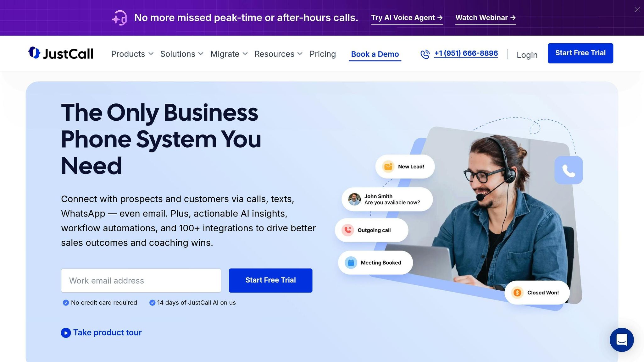Expand the Solutions dropdown menu
644x362 pixels.
coord(182,54)
